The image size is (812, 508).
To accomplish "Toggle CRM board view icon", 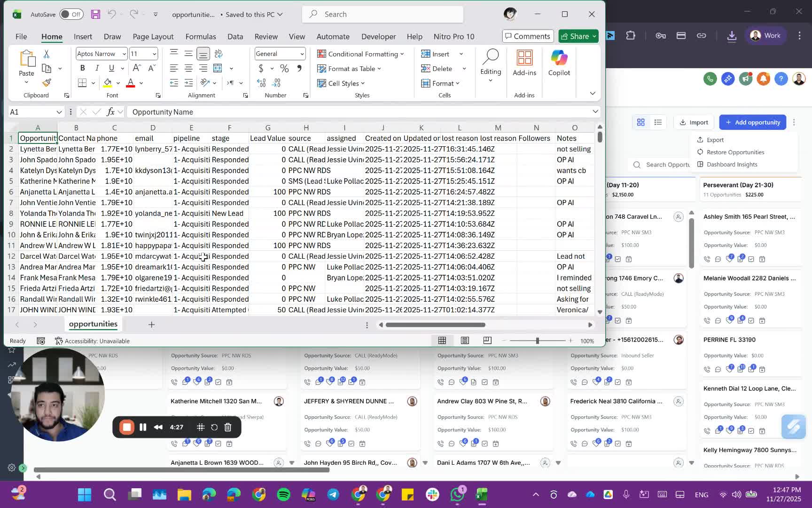I will [640, 122].
